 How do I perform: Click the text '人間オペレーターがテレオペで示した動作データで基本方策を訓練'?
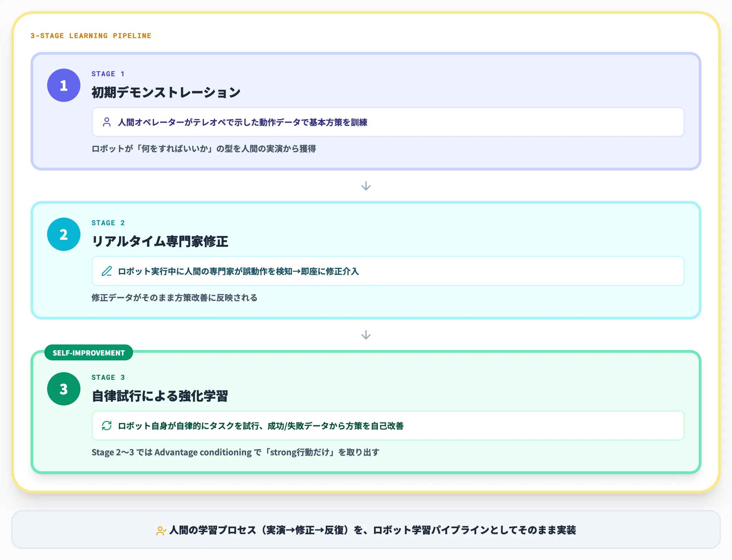tap(243, 122)
